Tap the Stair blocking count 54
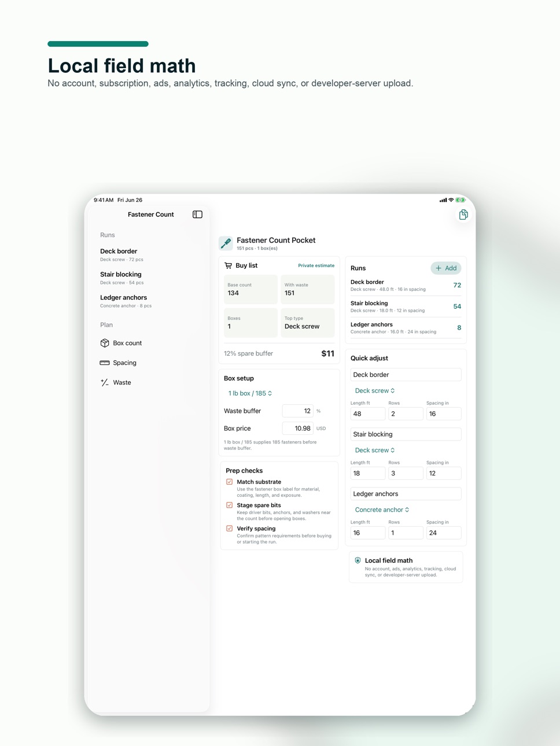The image size is (560, 746). click(x=457, y=306)
